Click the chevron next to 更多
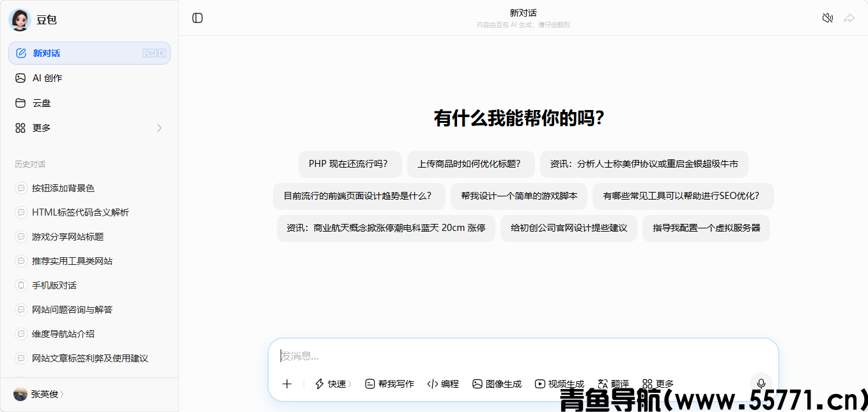Screen dimensions: 868x412 [159, 128]
